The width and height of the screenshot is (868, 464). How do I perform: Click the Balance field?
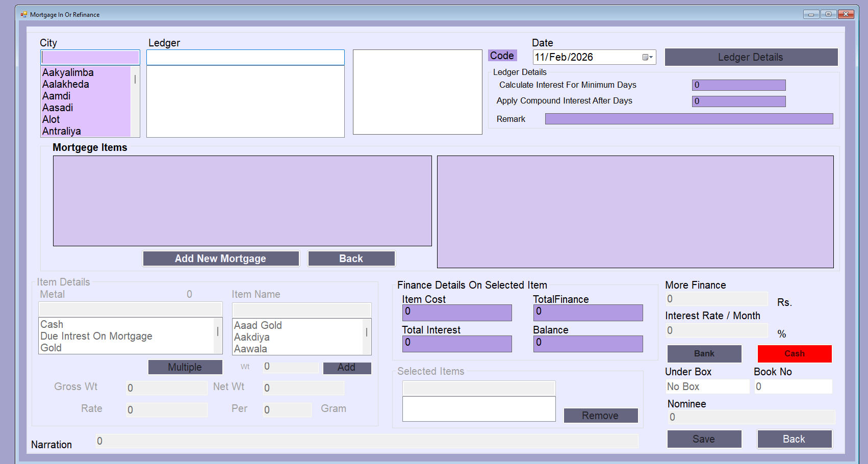588,344
